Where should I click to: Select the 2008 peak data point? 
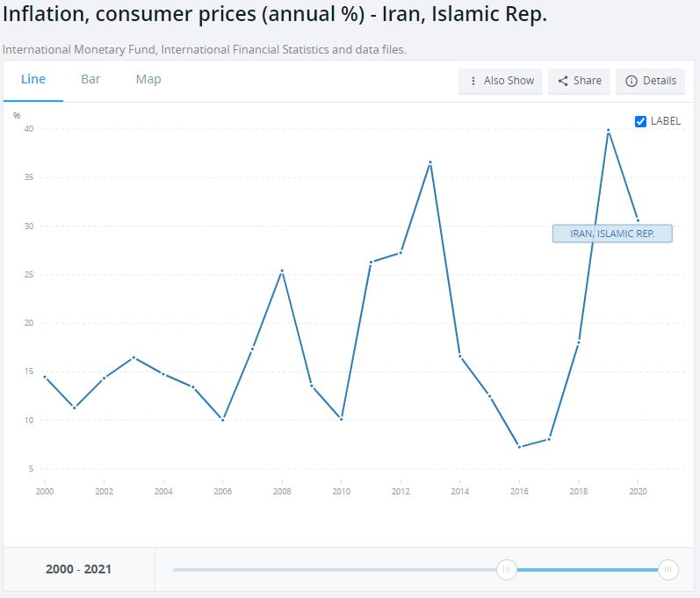pyautogui.click(x=282, y=270)
